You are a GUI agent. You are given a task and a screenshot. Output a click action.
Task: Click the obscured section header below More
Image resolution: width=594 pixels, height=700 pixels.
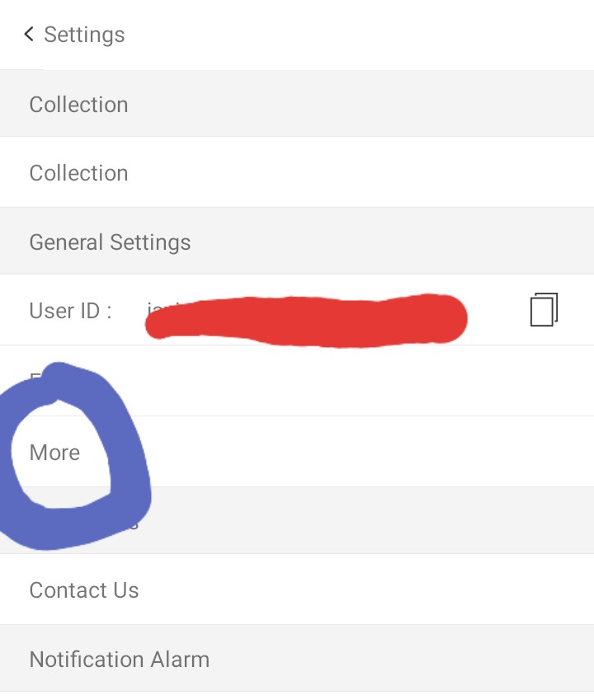pos(330,520)
